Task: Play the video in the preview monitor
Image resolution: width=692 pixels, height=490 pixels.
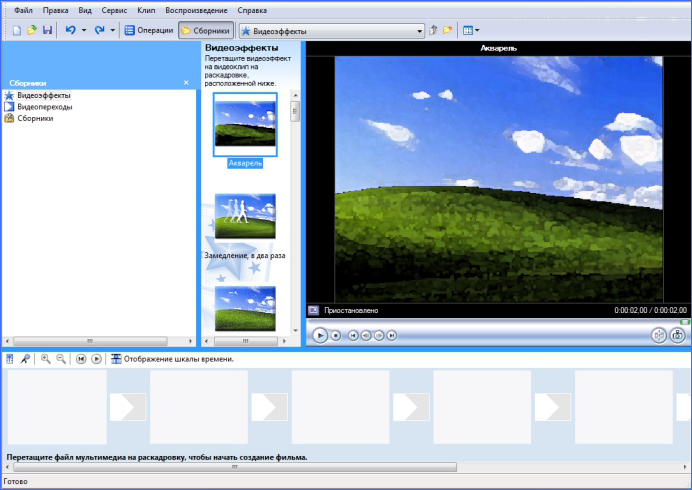Action: [320, 336]
